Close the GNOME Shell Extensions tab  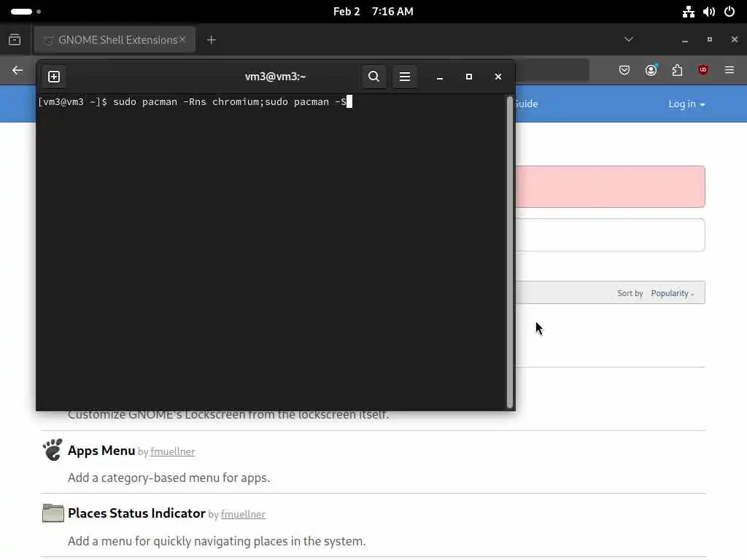[x=182, y=39]
